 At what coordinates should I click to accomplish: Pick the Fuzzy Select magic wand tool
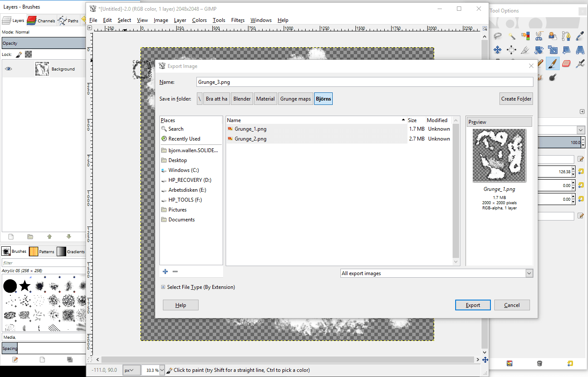[x=511, y=36]
